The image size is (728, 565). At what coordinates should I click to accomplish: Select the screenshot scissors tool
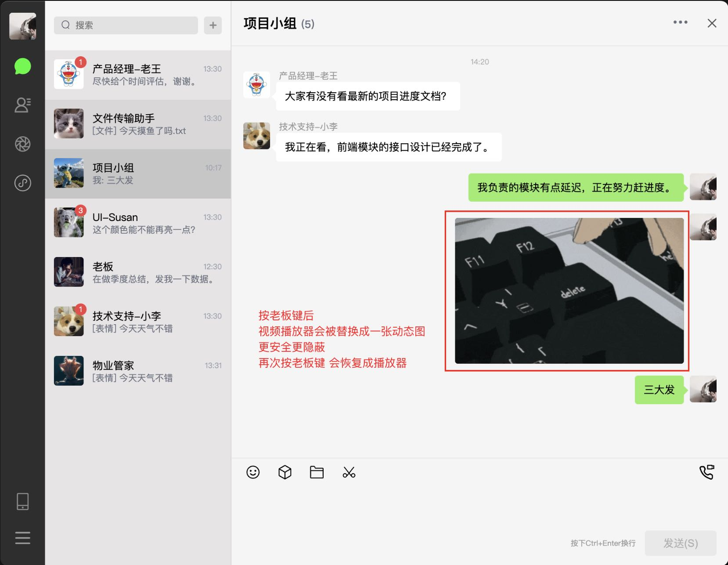[348, 472]
